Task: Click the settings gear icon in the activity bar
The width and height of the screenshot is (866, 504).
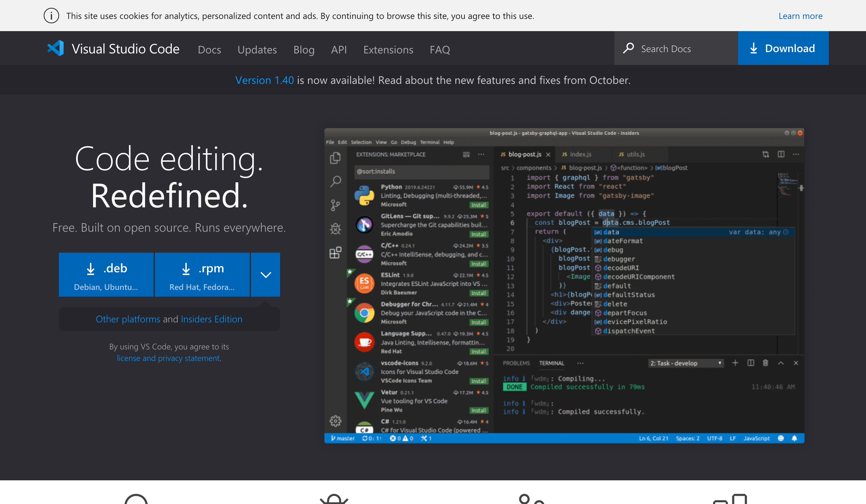Action: (335, 421)
